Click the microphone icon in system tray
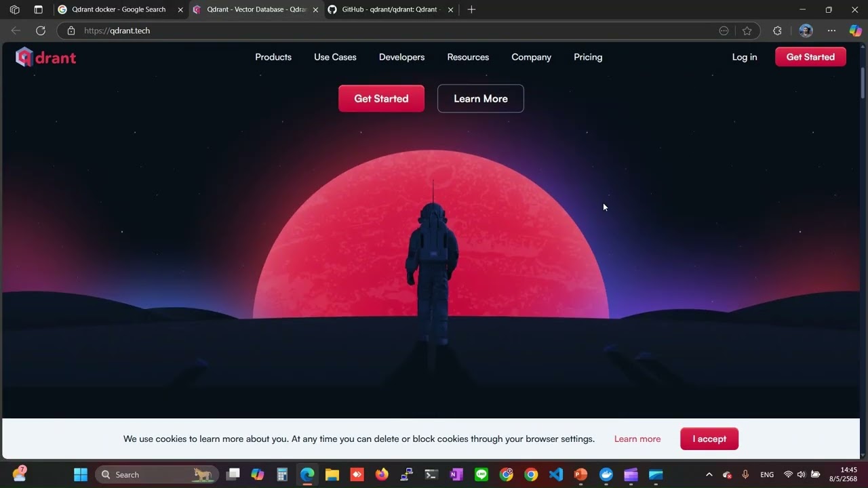868x488 pixels. coord(745,474)
